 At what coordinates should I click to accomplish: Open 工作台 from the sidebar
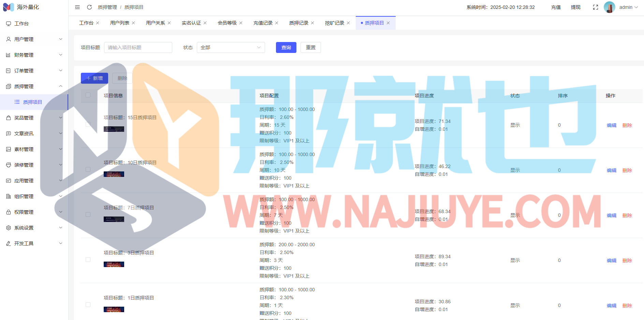click(x=21, y=24)
